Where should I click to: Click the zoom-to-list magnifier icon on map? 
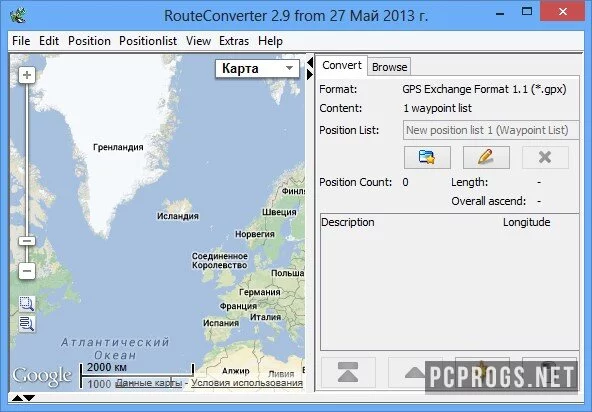click(x=27, y=324)
